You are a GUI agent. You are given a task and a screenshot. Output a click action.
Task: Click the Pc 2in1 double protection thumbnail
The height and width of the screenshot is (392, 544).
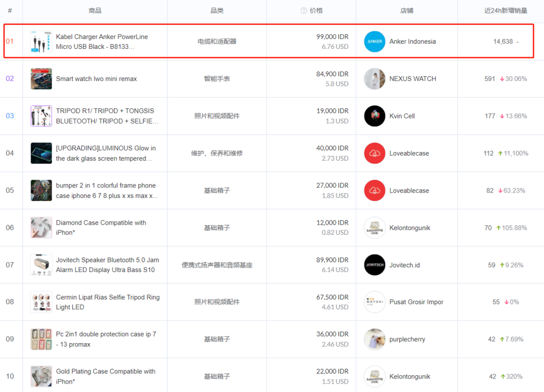point(41,339)
